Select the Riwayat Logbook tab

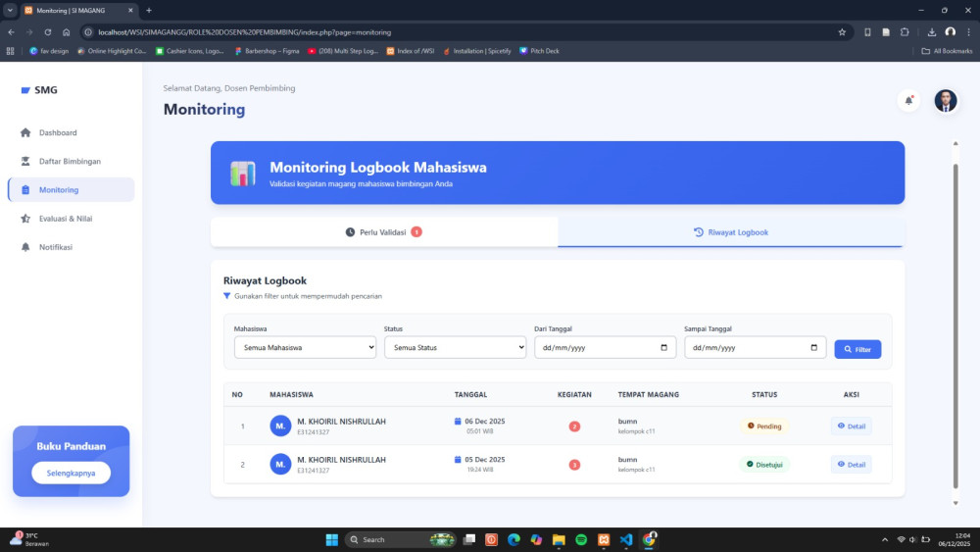pos(731,232)
